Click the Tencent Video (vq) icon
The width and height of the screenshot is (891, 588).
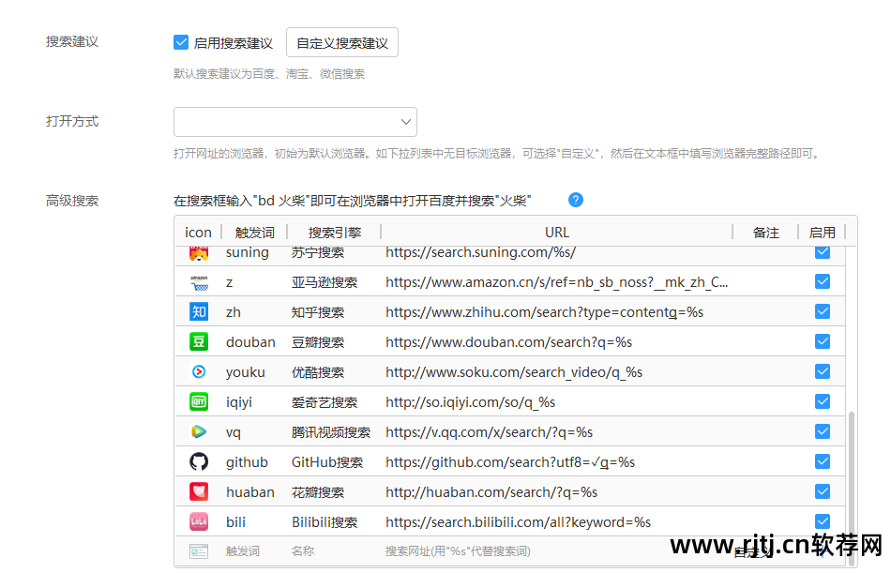(x=199, y=431)
